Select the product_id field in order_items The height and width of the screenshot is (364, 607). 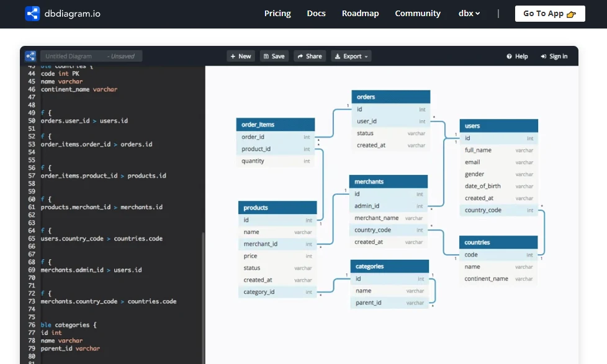pyautogui.click(x=275, y=149)
